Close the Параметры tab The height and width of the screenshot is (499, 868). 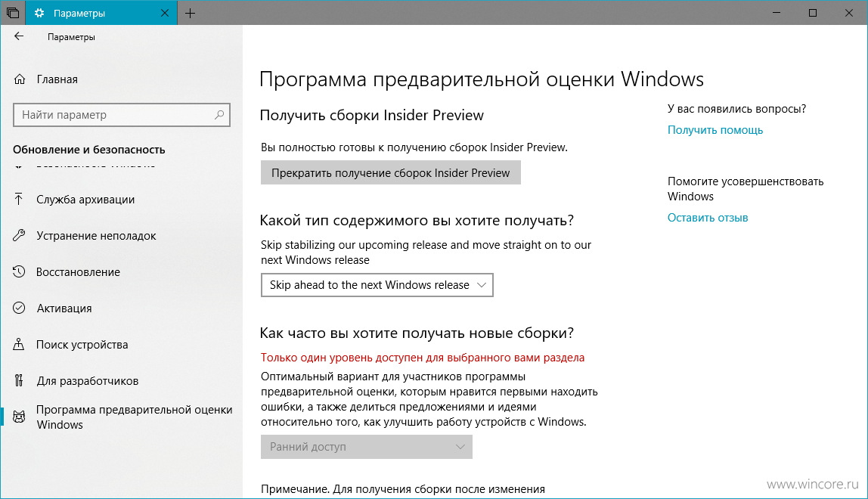pyautogui.click(x=165, y=13)
